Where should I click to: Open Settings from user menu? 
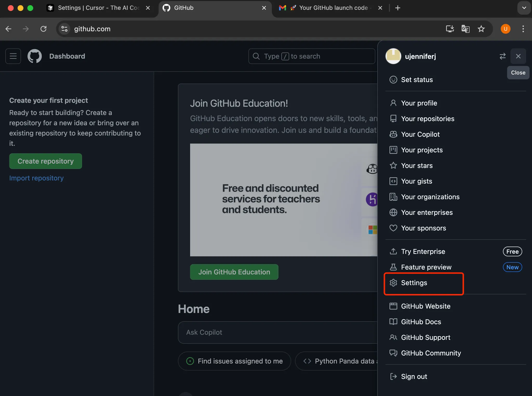[456, 283]
